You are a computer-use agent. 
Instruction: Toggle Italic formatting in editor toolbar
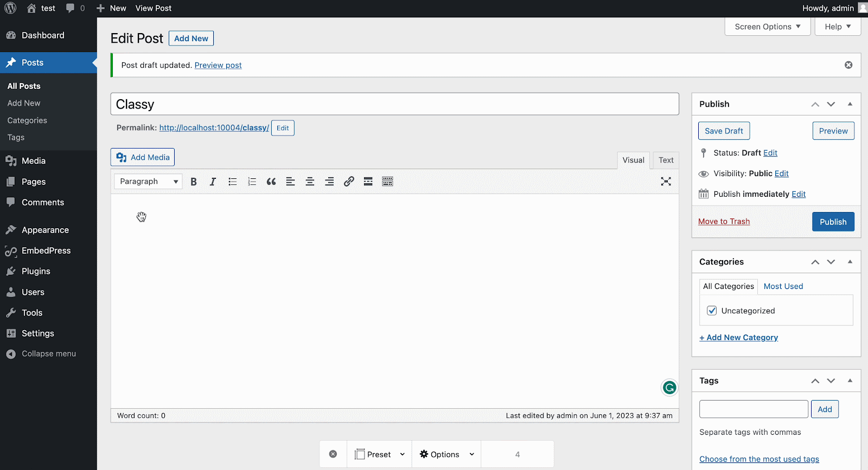click(x=213, y=182)
